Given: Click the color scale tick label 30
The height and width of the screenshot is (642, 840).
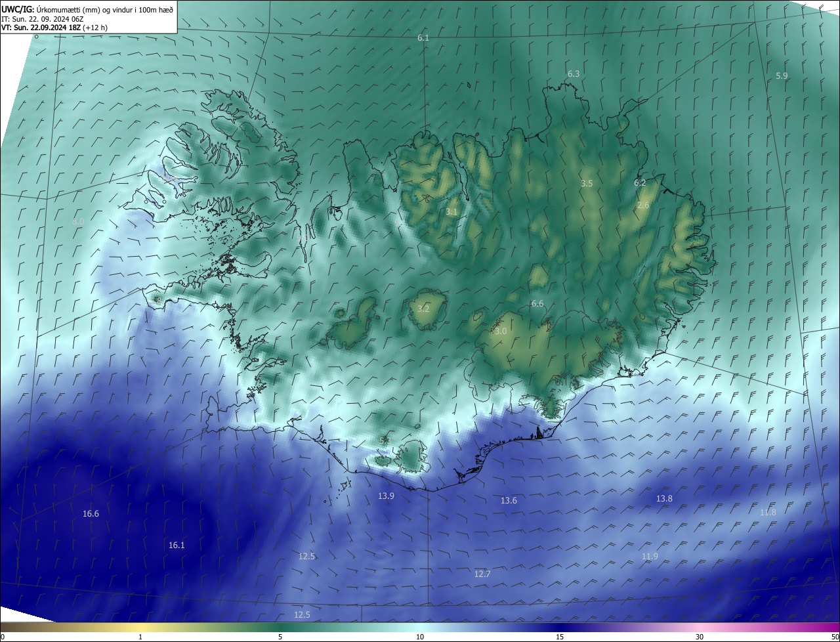Looking at the screenshot, I should click(700, 637).
